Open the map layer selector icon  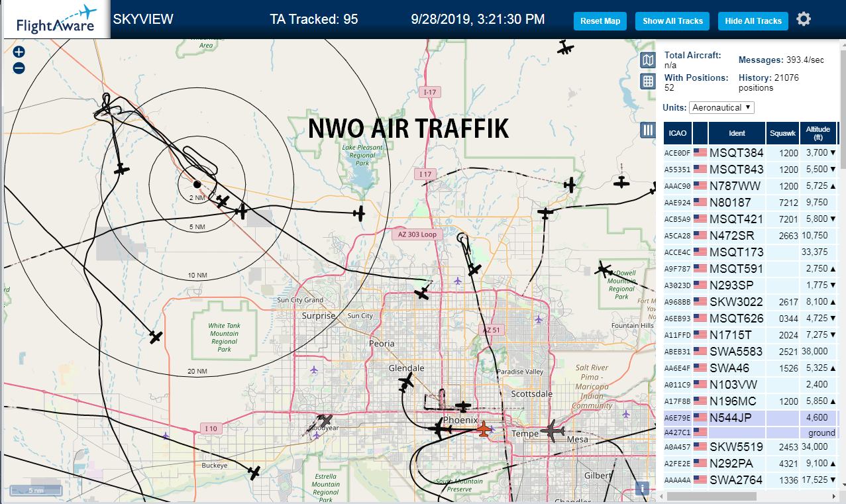click(648, 61)
